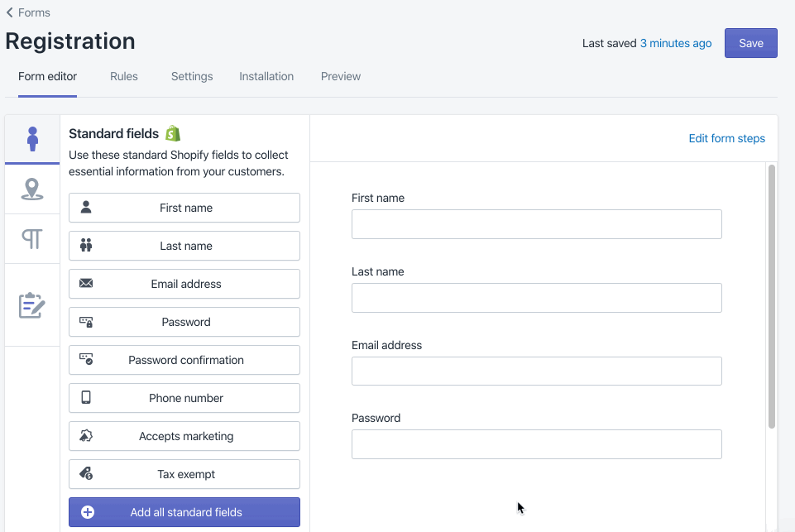795x532 pixels.
Task: Add the Tax exempt field
Action: pos(184,474)
